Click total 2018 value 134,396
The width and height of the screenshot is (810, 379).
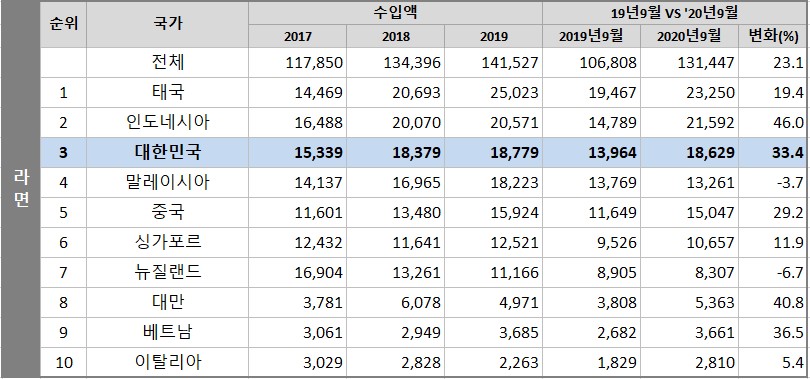[x=412, y=63]
